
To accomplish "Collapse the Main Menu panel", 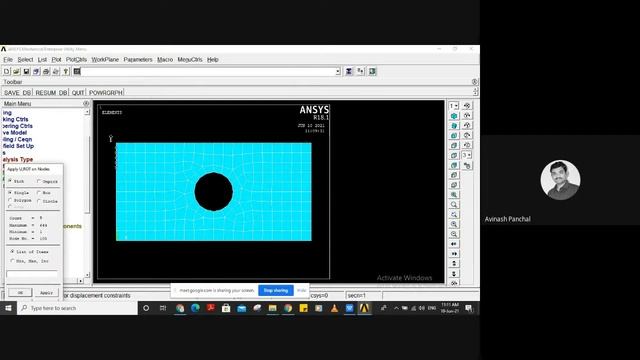I will pyautogui.click(x=86, y=104).
